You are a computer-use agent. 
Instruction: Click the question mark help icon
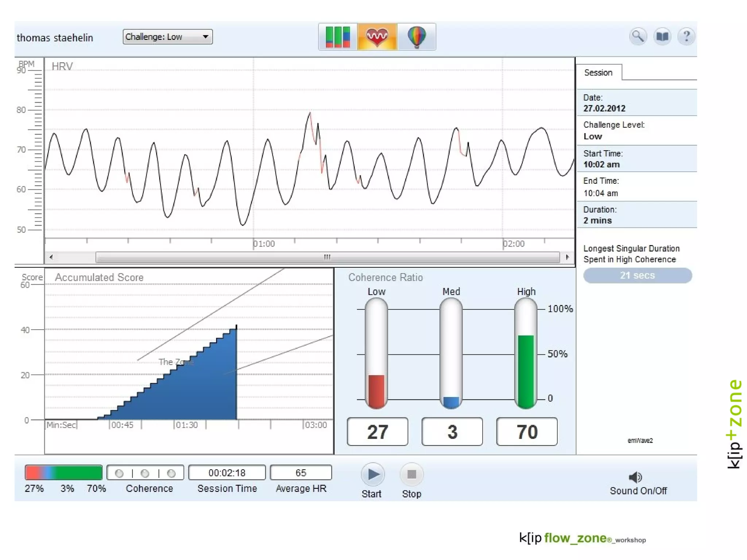click(686, 36)
